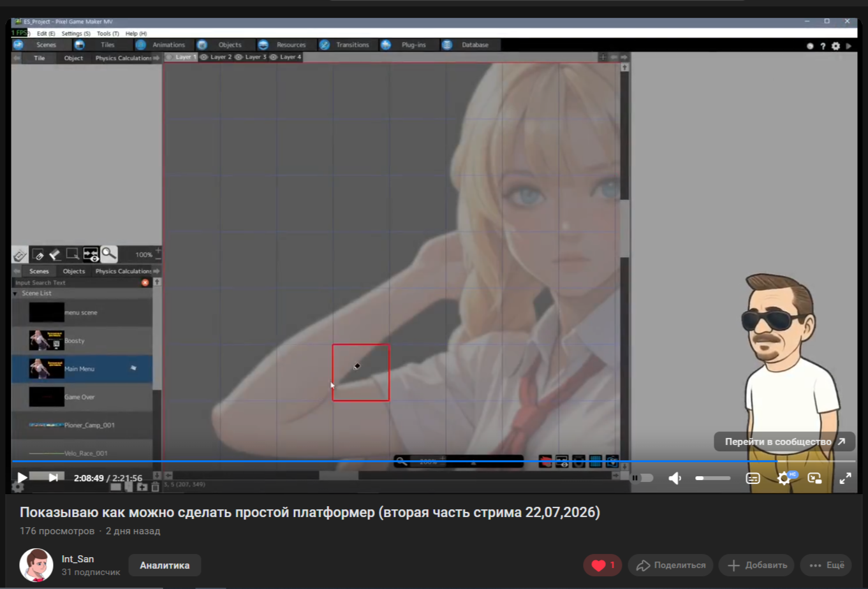Click left arrow beside lower Scenes tab
868x589 pixels.
point(16,271)
